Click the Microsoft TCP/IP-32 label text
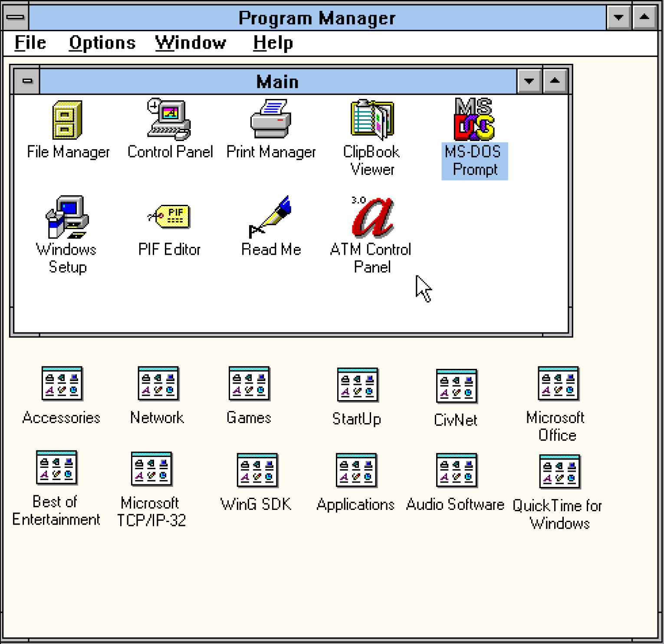Viewport: 664px width, 644px height. click(151, 512)
